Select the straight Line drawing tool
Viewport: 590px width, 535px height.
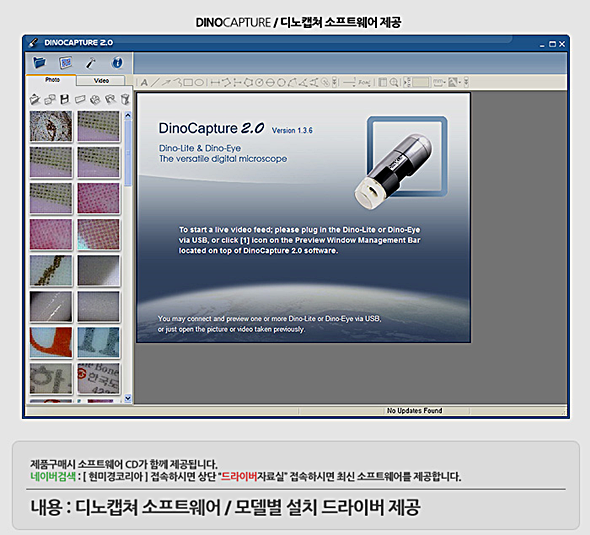(155, 82)
